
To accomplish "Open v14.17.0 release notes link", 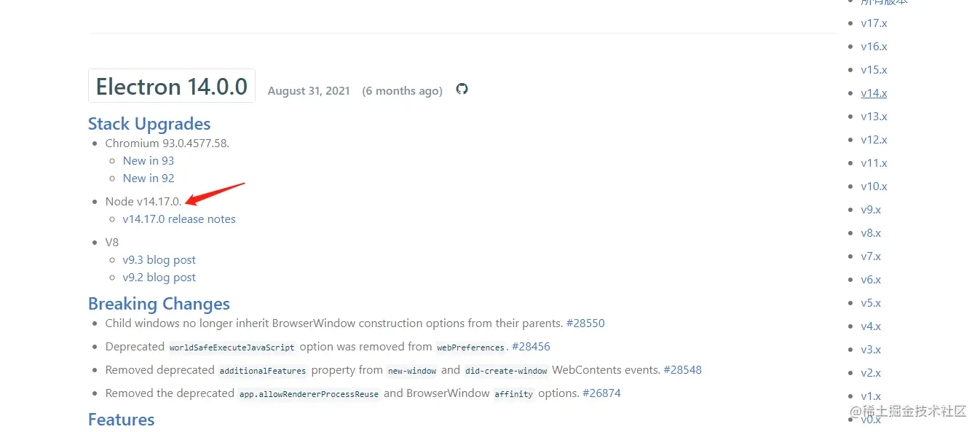I will tap(179, 219).
